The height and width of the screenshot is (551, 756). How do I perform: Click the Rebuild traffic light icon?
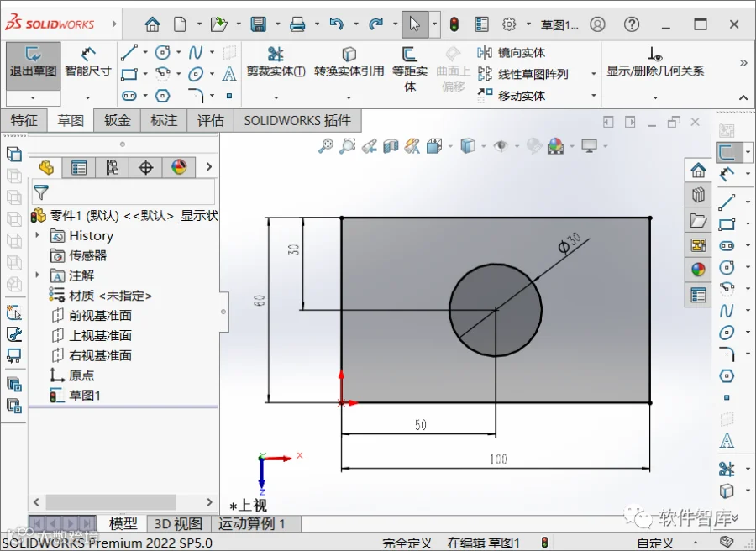pyautogui.click(x=454, y=24)
